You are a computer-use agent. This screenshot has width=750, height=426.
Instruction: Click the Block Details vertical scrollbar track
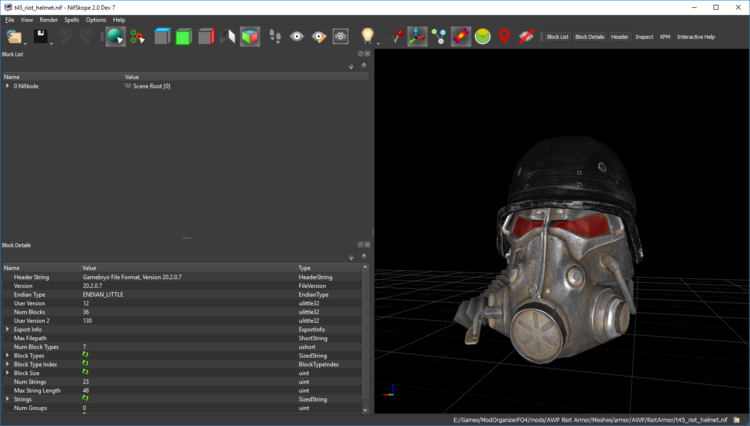(365, 338)
